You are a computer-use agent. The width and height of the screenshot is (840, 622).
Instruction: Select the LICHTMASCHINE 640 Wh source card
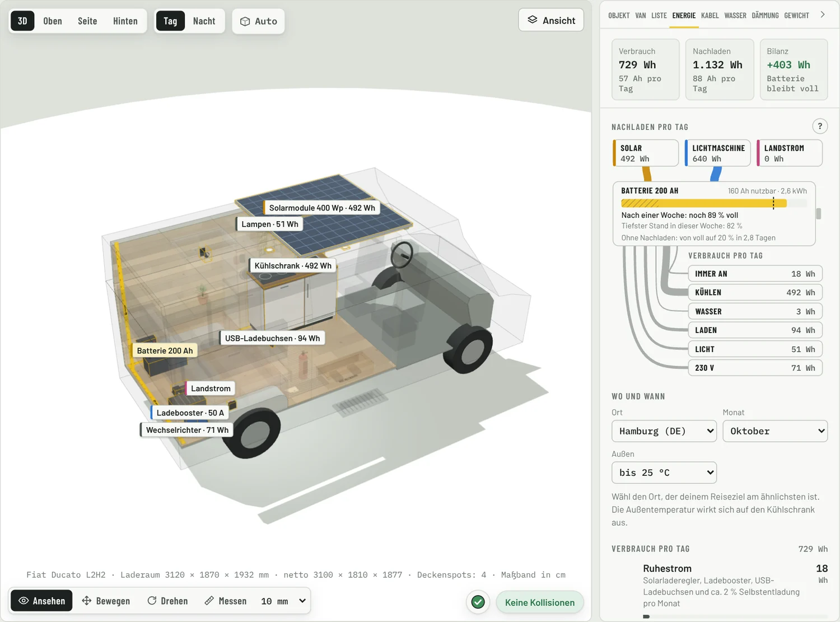(718, 153)
